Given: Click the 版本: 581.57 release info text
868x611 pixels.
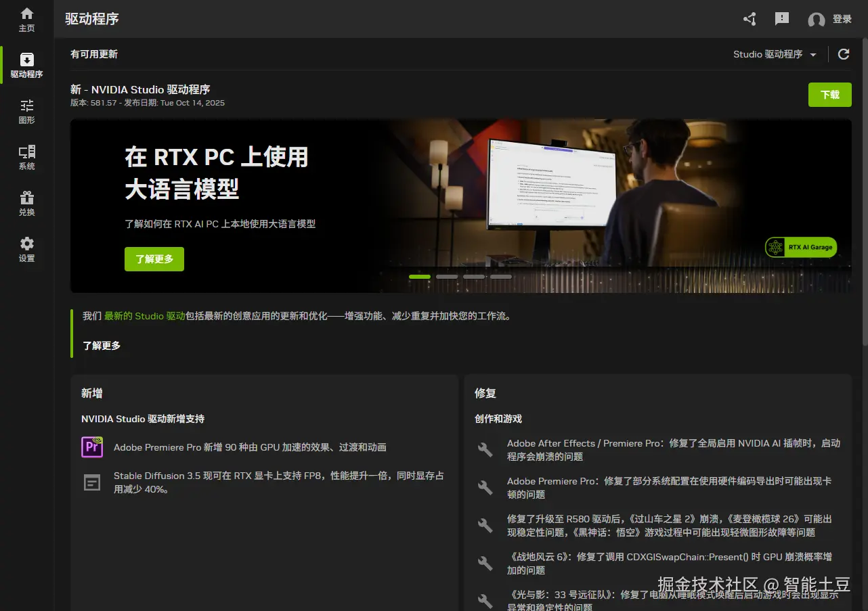Looking at the screenshot, I should 148,103.
